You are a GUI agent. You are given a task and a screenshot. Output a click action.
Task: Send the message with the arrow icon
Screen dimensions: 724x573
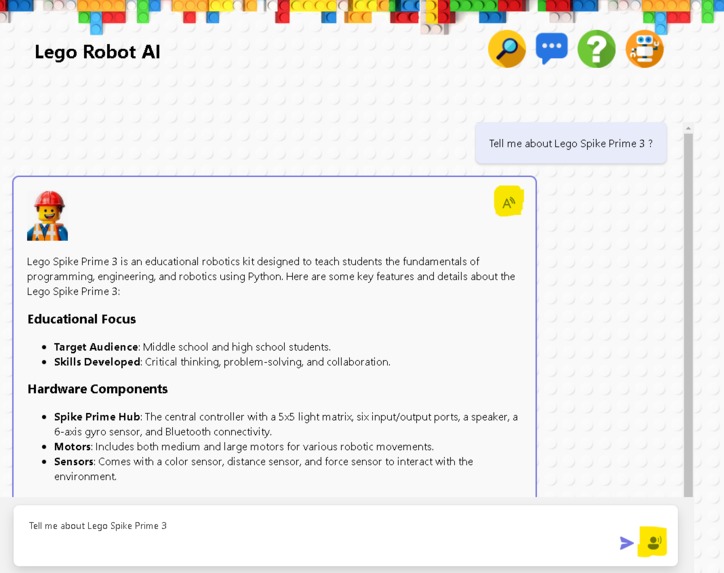626,543
